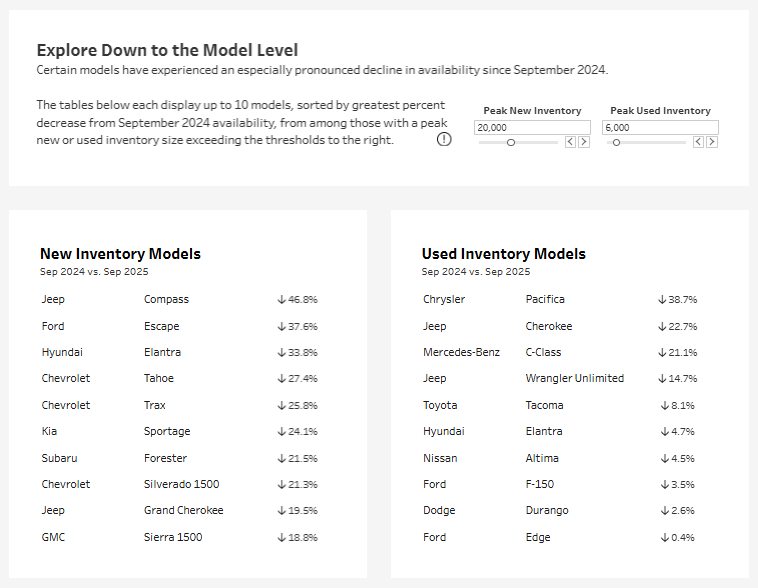Increase Peak New Inventory with right arrow
Viewport: 758px width, 588px height.
(x=584, y=142)
